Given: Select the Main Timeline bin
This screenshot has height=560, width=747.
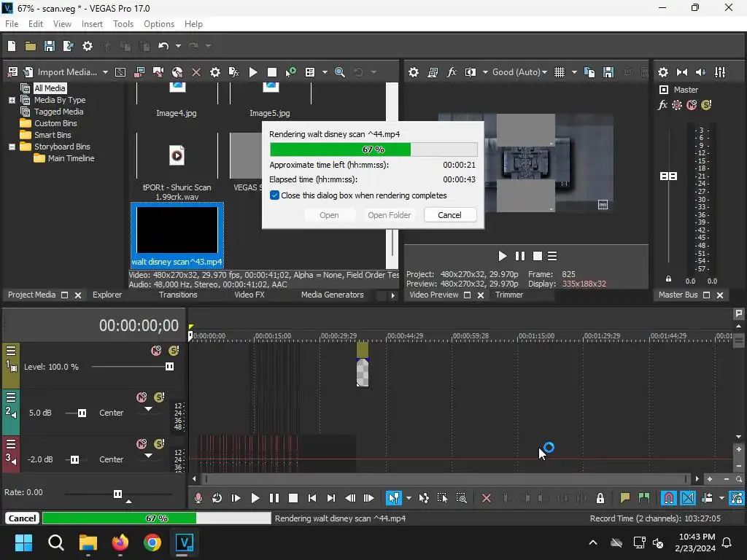Looking at the screenshot, I should point(71,158).
